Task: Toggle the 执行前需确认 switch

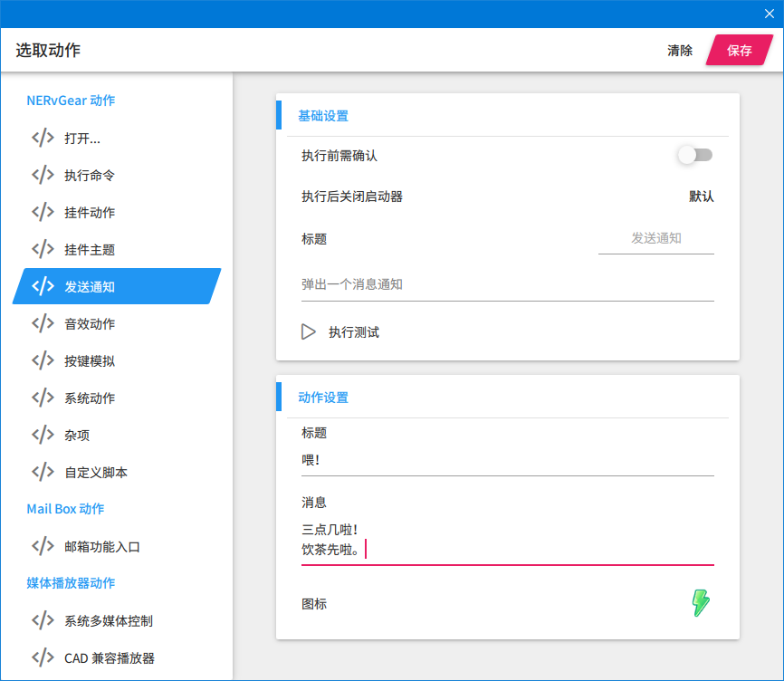Action: (x=695, y=155)
